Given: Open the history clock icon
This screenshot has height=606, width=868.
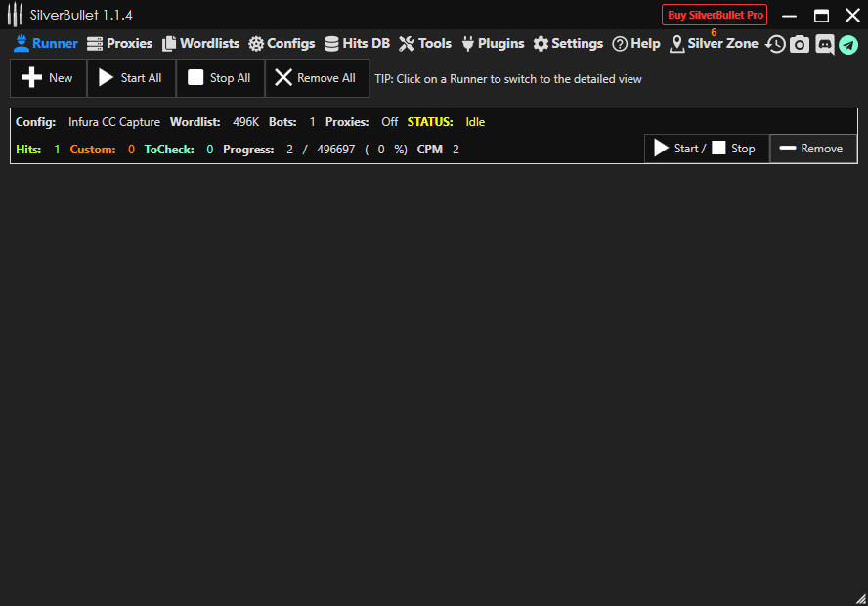Looking at the screenshot, I should pyautogui.click(x=775, y=44).
